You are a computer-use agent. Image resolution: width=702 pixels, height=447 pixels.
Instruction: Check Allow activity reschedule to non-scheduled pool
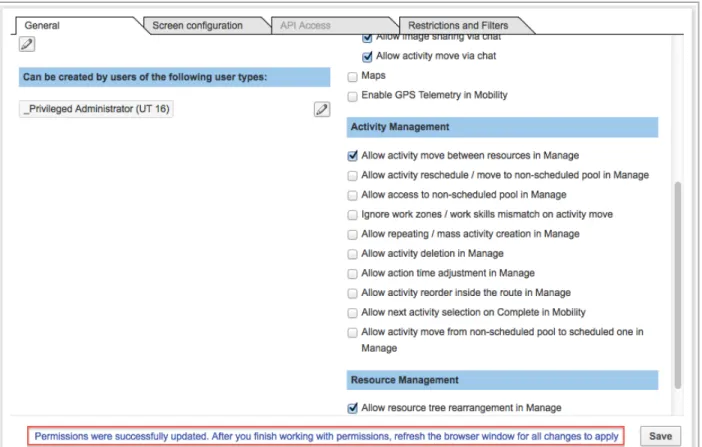point(352,176)
